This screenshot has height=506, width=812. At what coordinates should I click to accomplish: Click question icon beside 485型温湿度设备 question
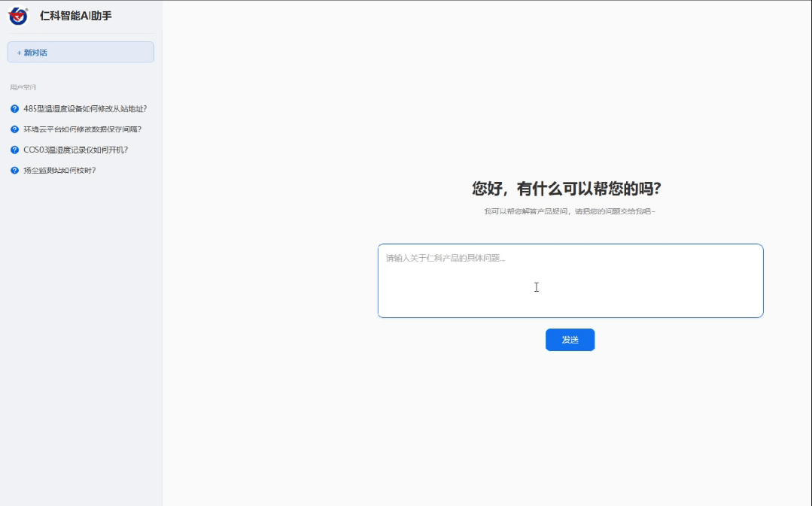pyautogui.click(x=14, y=109)
